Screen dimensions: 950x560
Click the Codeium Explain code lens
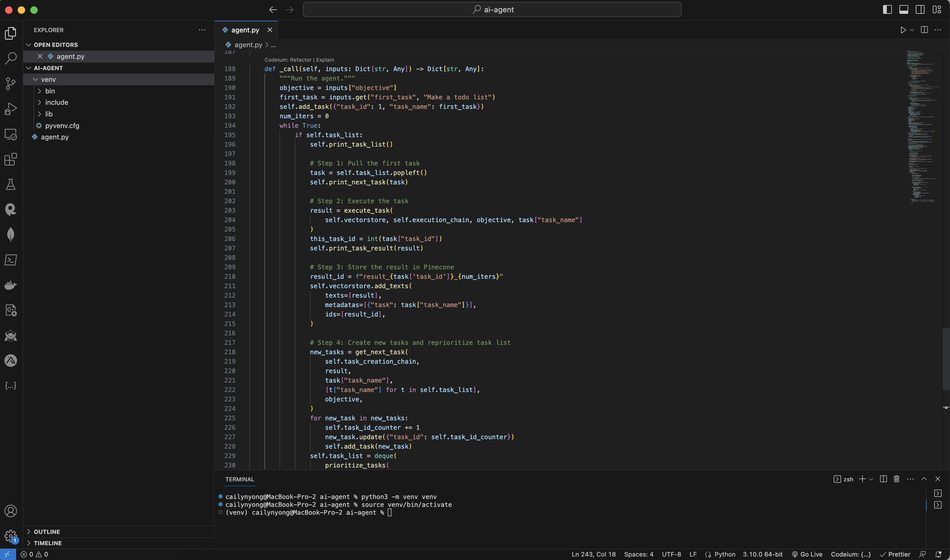point(325,60)
